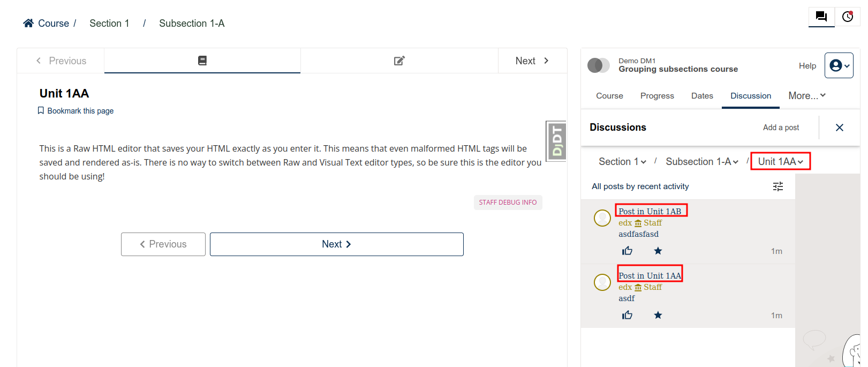Open the discussions chat icon at top right

[x=821, y=17]
